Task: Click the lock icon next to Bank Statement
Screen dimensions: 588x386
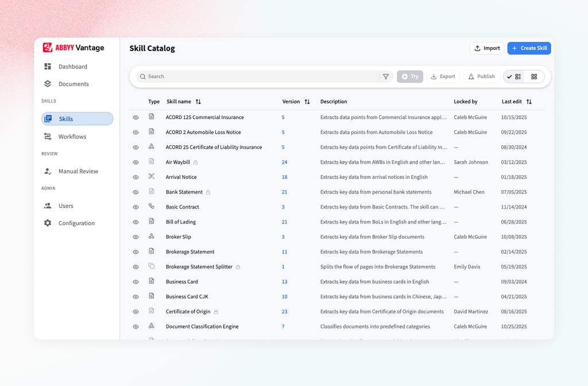Action: coord(208,192)
